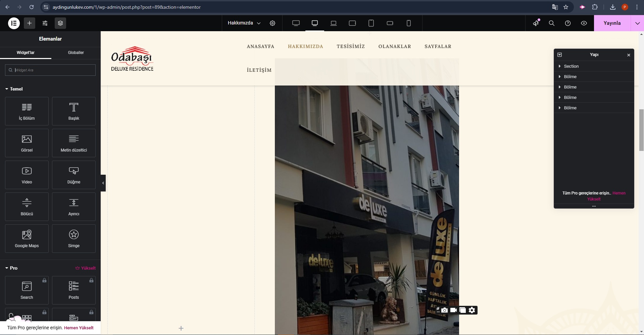Image resolution: width=644 pixels, height=335 pixels.
Task: Select the İç Bölüm widget
Action: coord(27,111)
